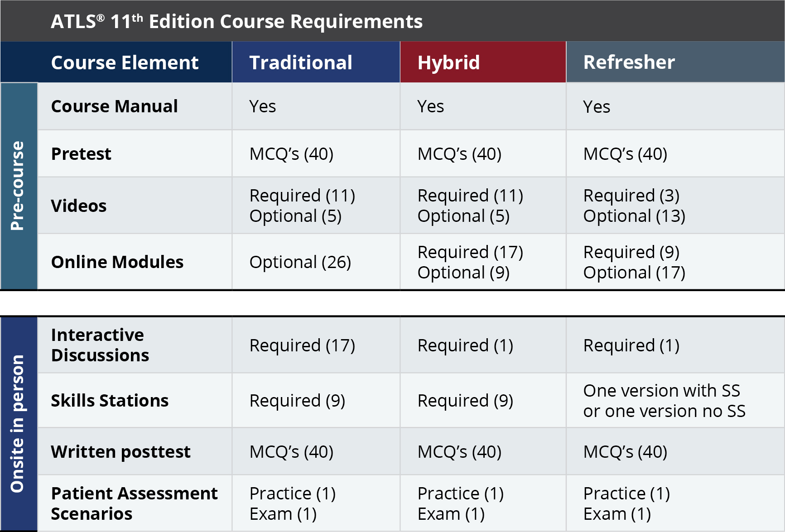The width and height of the screenshot is (785, 532).
Task: Select the Written posttest row label
Action: tap(120, 452)
